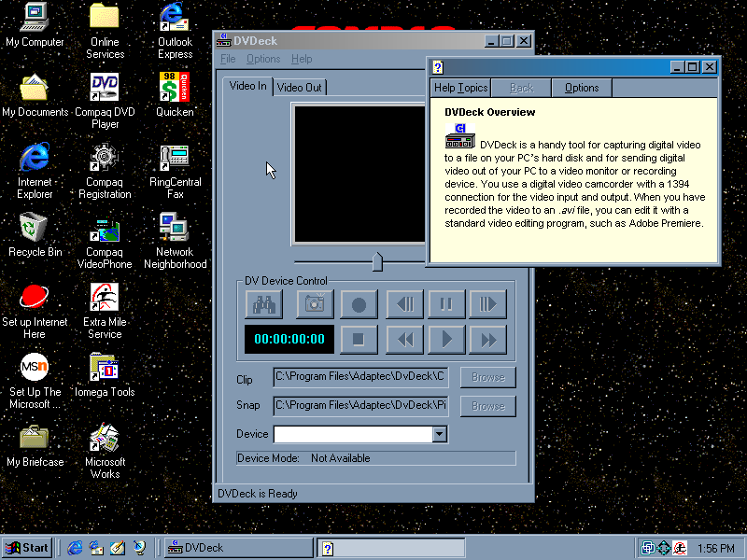Switch to the Video In tab
The width and height of the screenshot is (747, 560).
(x=247, y=86)
